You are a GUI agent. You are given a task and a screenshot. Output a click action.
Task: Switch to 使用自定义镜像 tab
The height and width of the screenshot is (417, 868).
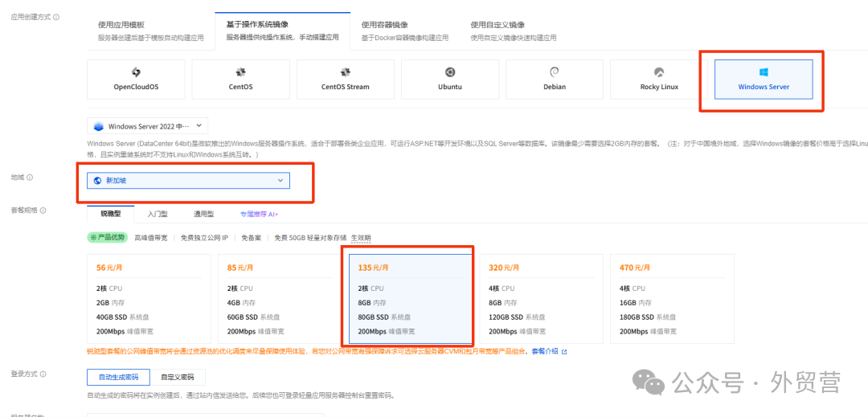pyautogui.click(x=513, y=31)
